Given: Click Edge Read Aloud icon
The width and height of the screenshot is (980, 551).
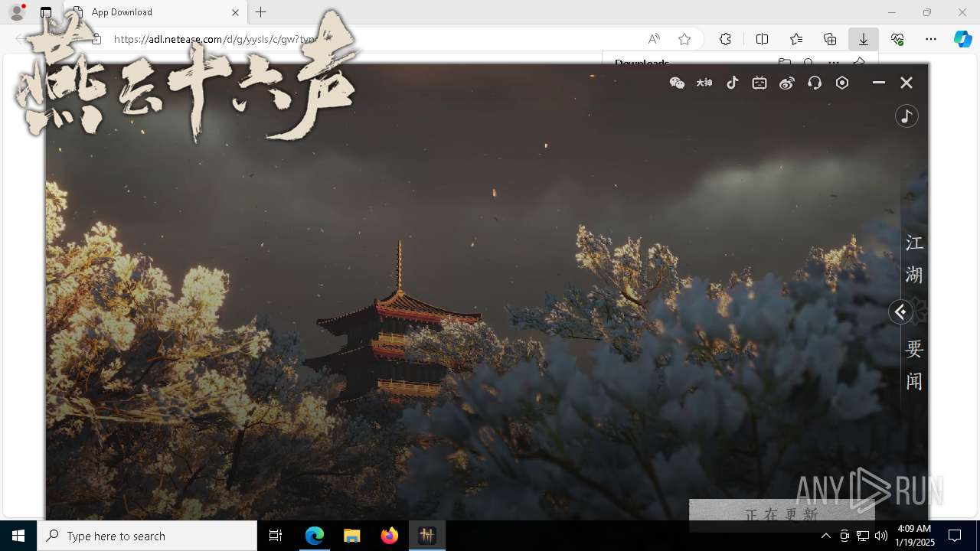Looking at the screenshot, I should tap(654, 39).
